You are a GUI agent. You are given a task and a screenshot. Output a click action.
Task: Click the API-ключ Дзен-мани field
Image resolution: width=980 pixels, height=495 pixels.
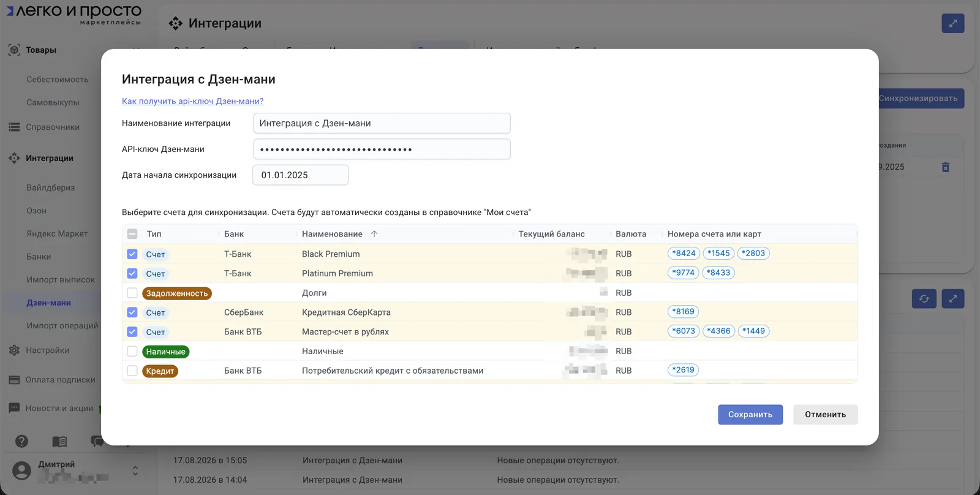tap(382, 149)
